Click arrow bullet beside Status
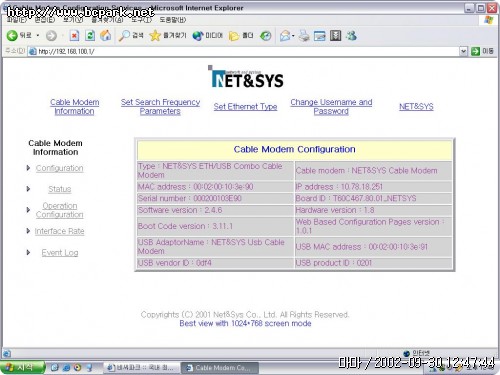Viewport: 500px width, 375px height. [28, 189]
